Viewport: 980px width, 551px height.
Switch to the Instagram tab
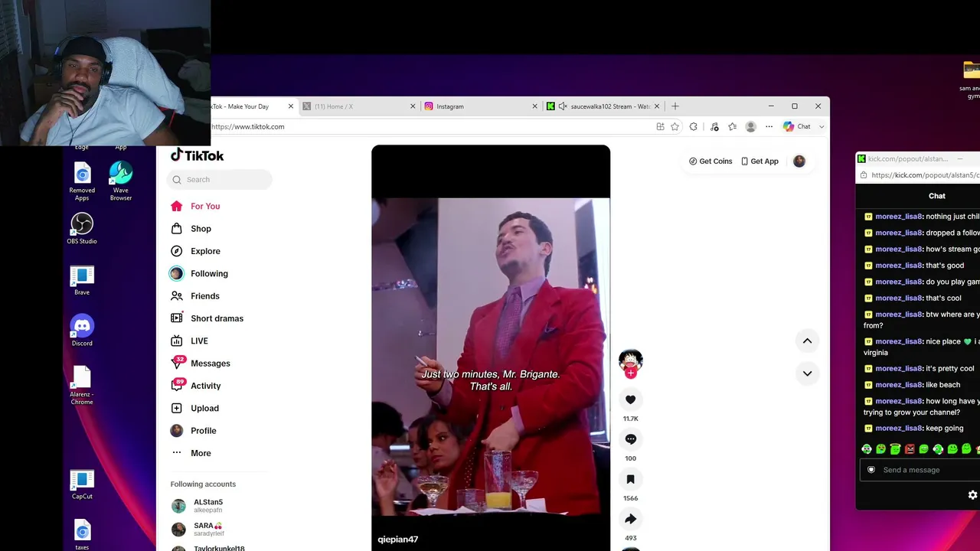coord(481,106)
